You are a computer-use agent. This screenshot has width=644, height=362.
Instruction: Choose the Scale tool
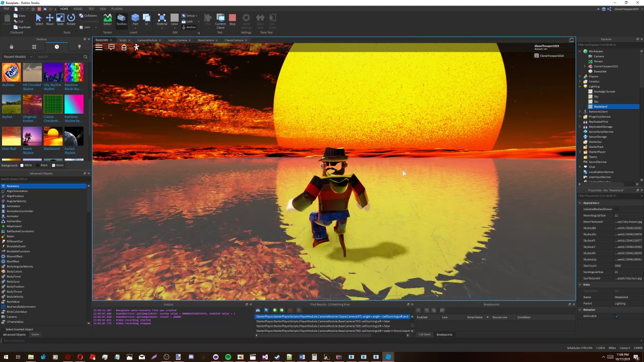coord(60,20)
